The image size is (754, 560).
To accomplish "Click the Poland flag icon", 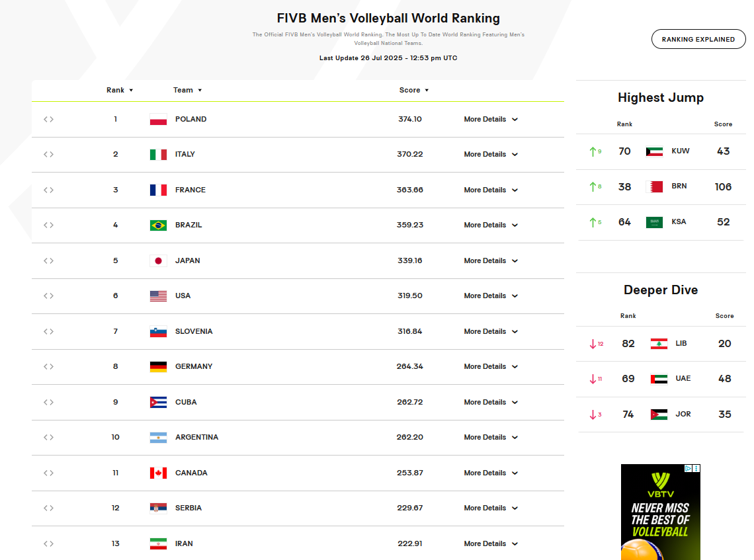I will click(x=158, y=120).
